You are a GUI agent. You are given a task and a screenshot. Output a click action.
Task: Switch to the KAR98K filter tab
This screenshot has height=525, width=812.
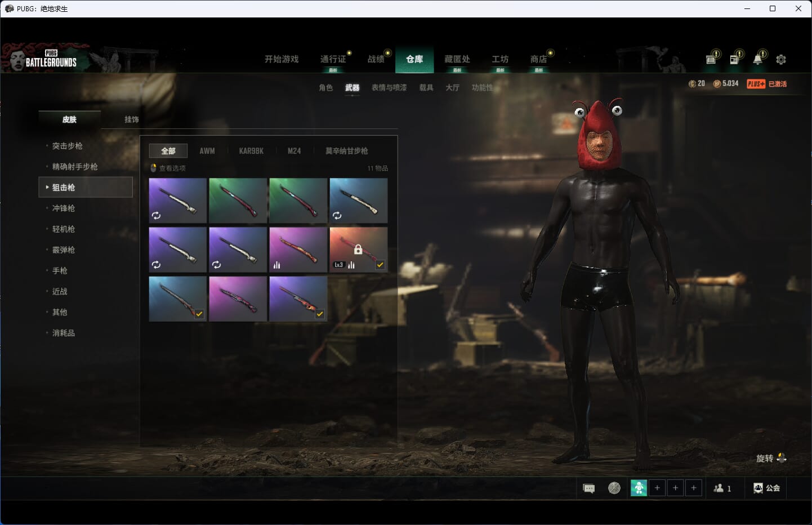coord(251,151)
